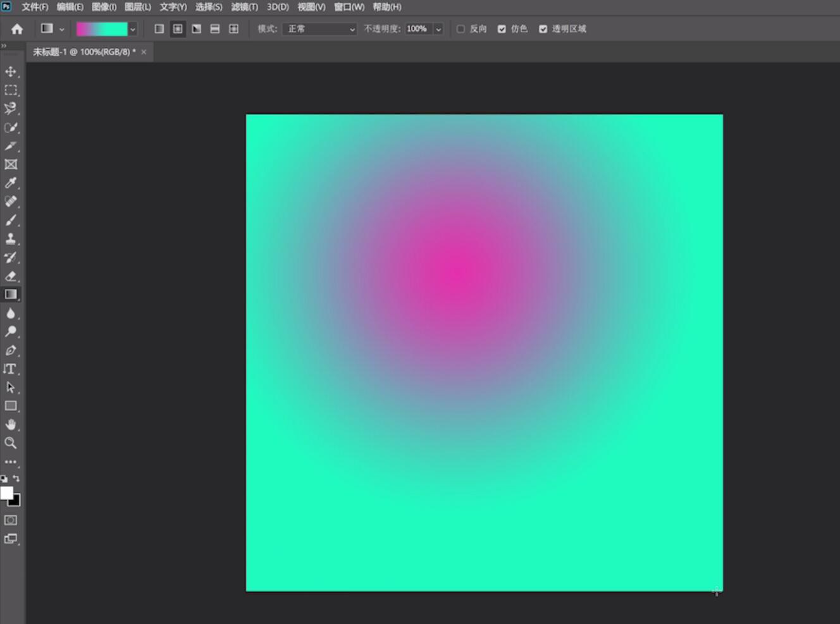Select the Brush tool

11,221
